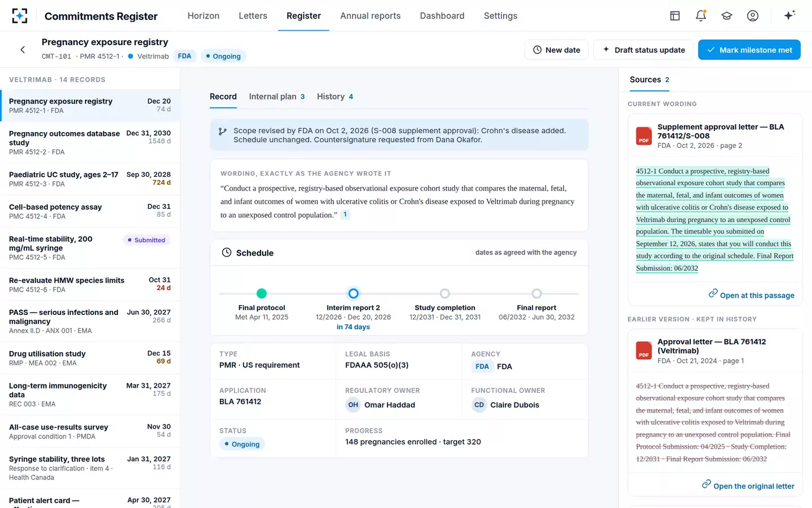
Task: Follow the Open the original letter link
Action: point(748,485)
